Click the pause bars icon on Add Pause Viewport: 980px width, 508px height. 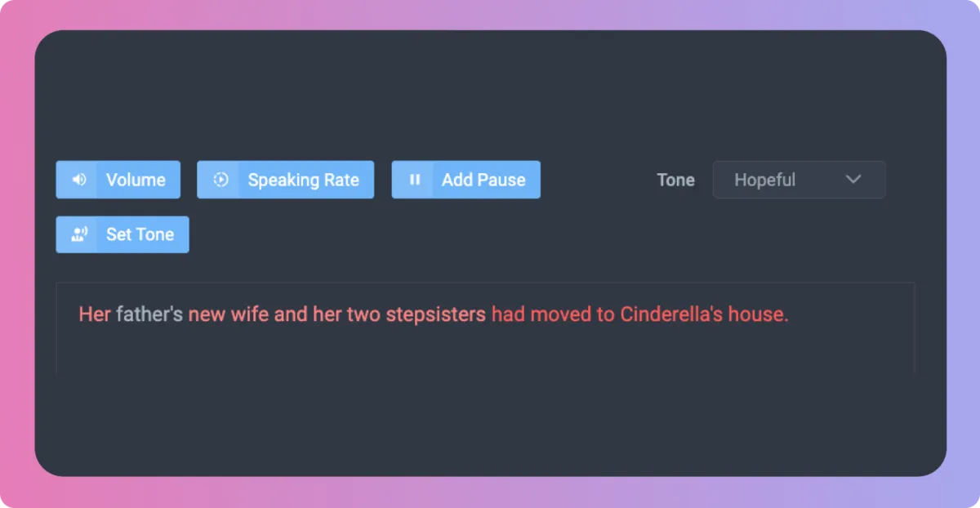415,180
